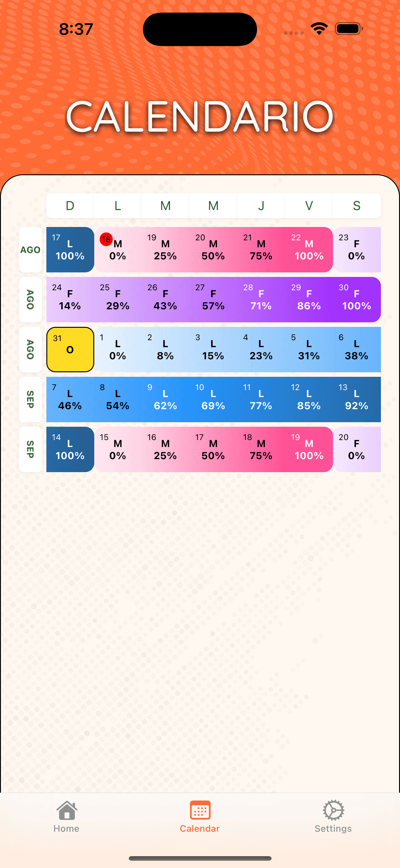Expand the first AGO month label
Screen dimensions: 400x868
(30, 249)
